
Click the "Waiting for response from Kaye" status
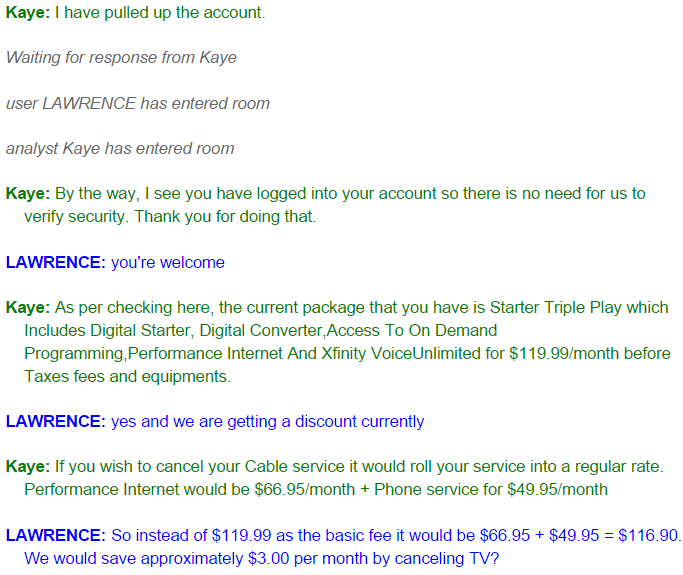121,57
